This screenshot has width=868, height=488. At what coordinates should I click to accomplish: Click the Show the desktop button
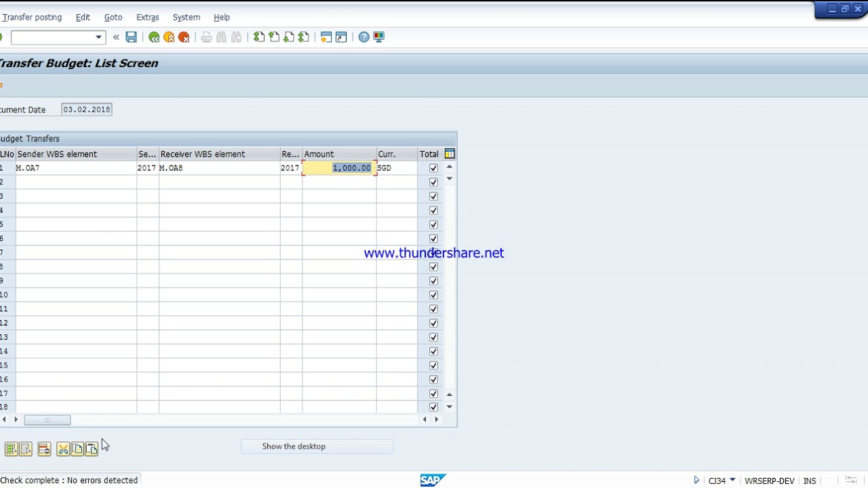pos(317,447)
